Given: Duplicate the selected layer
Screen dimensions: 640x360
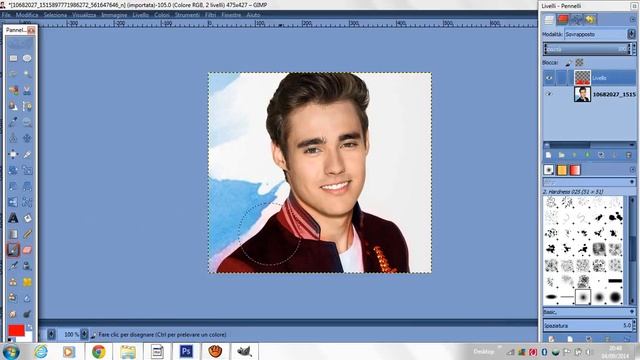Looking at the screenshot, I should (x=601, y=155).
